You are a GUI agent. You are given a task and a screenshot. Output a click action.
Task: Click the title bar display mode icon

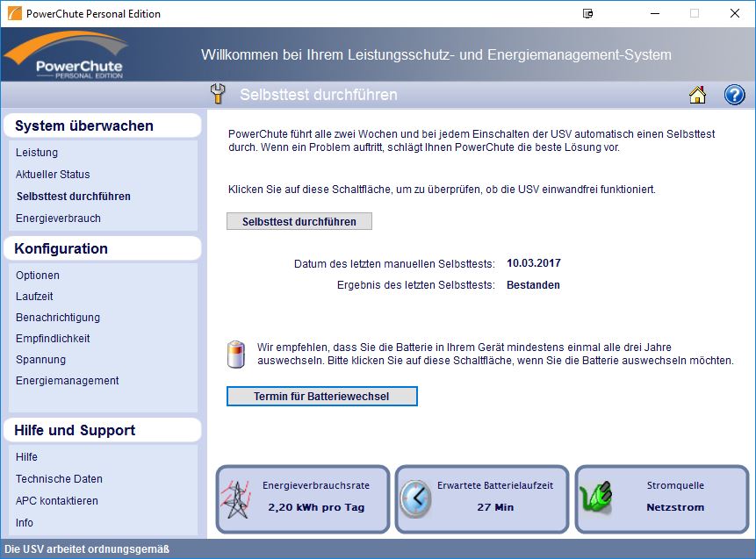coord(587,13)
